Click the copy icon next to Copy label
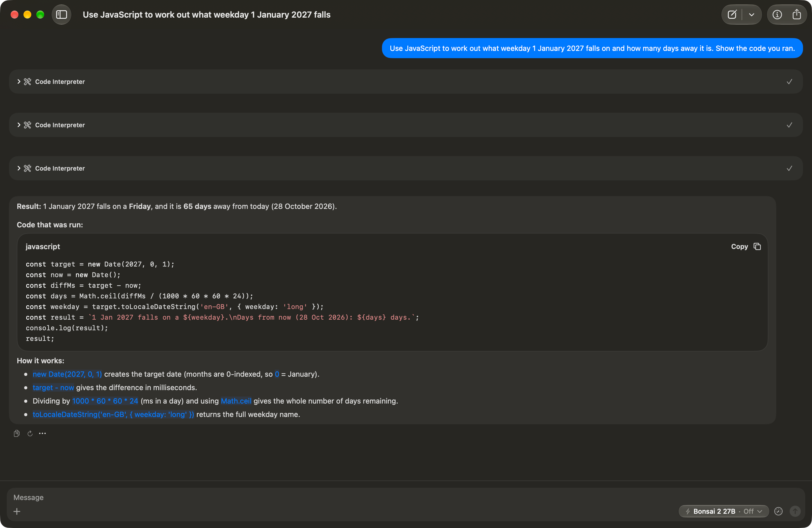Viewport: 812px width, 528px height. [757, 247]
